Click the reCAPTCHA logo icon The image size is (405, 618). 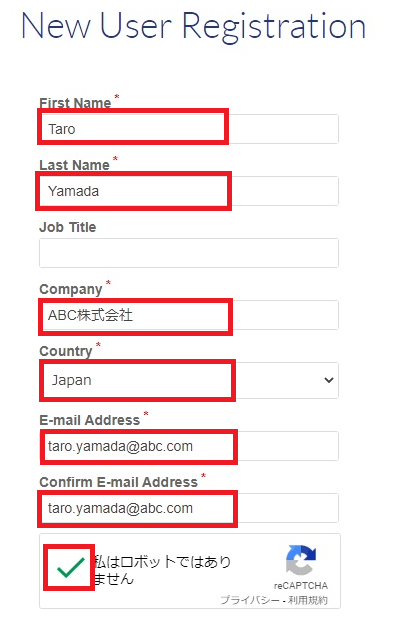coord(301,560)
